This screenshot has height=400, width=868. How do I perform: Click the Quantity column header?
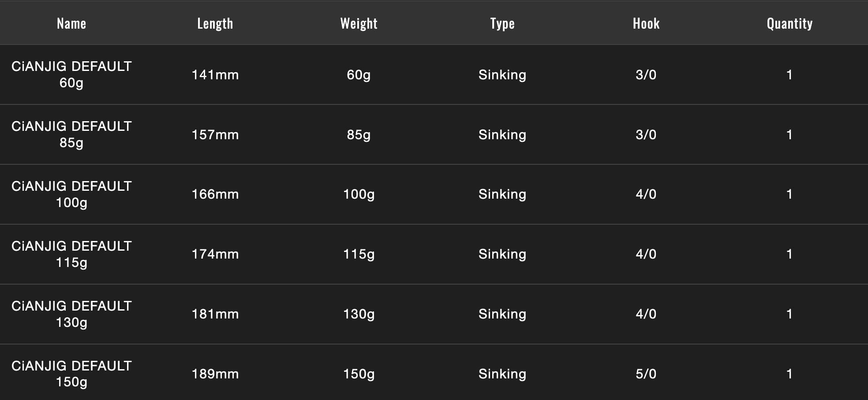coord(789,23)
